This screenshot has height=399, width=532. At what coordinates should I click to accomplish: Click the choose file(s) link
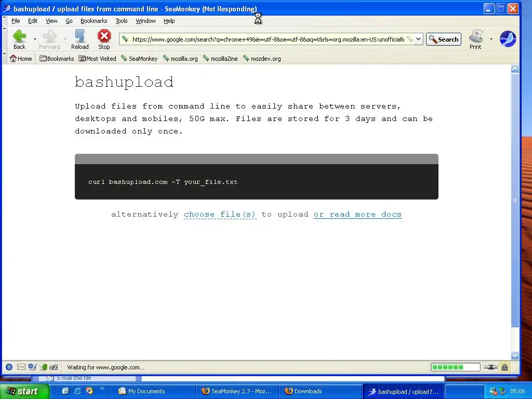pyautogui.click(x=220, y=215)
